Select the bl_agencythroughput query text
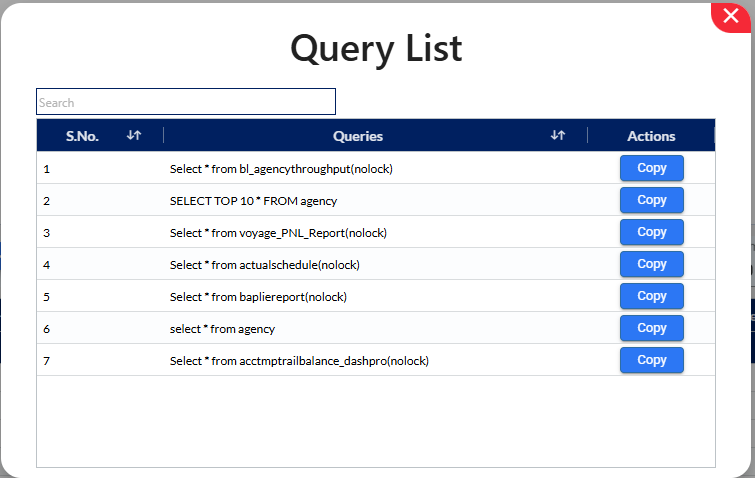Screen dimensions: 755x478 (281, 169)
